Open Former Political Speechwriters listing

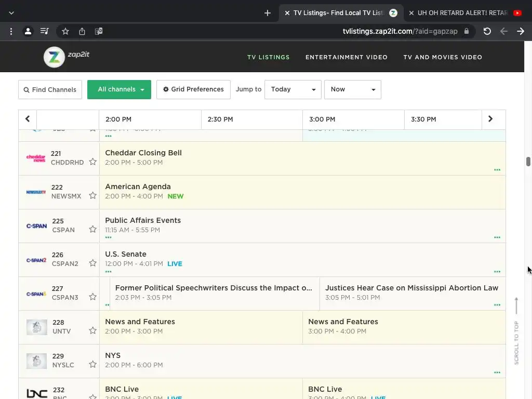tap(215, 294)
